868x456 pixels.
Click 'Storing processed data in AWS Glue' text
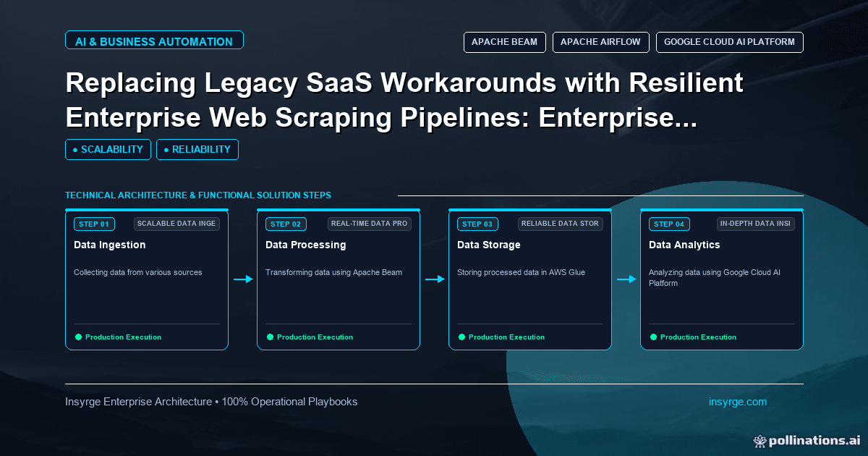coord(522,273)
